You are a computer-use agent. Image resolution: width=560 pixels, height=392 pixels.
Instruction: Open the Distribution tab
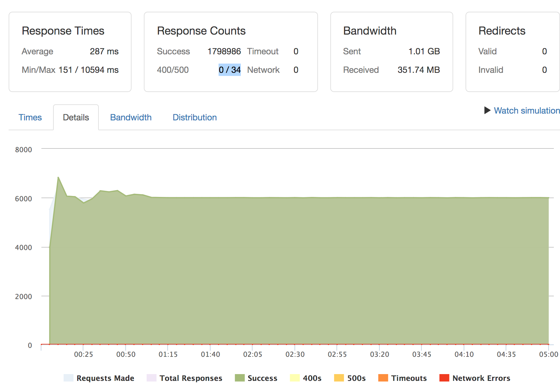[194, 117]
